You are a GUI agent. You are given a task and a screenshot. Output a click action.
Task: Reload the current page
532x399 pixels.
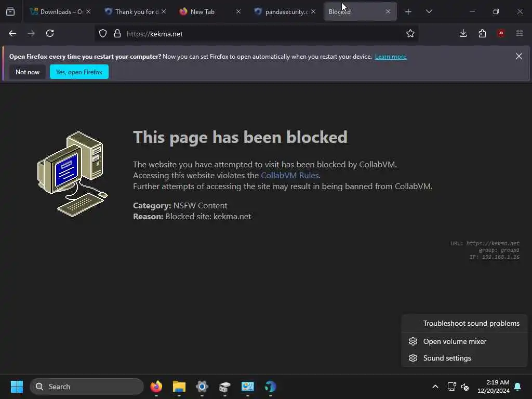point(50,33)
